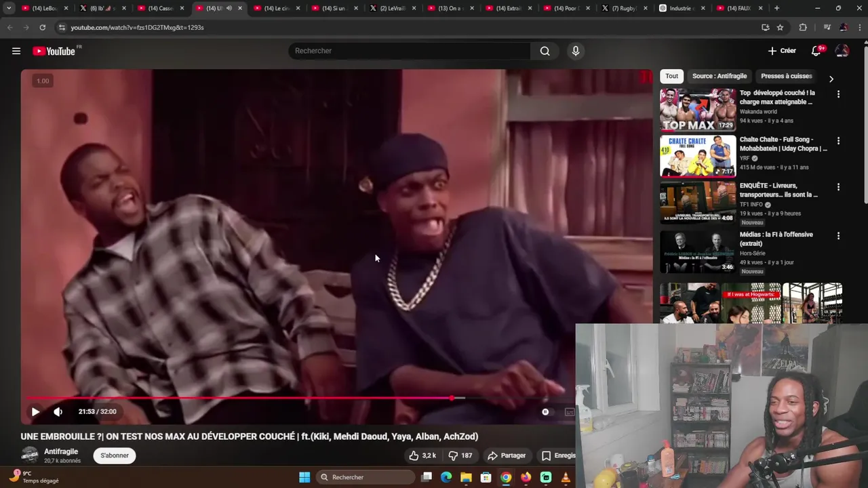Open the Antifragile channel name link
The width and height of the screenshot is (868, 488).
click(61, 451)
